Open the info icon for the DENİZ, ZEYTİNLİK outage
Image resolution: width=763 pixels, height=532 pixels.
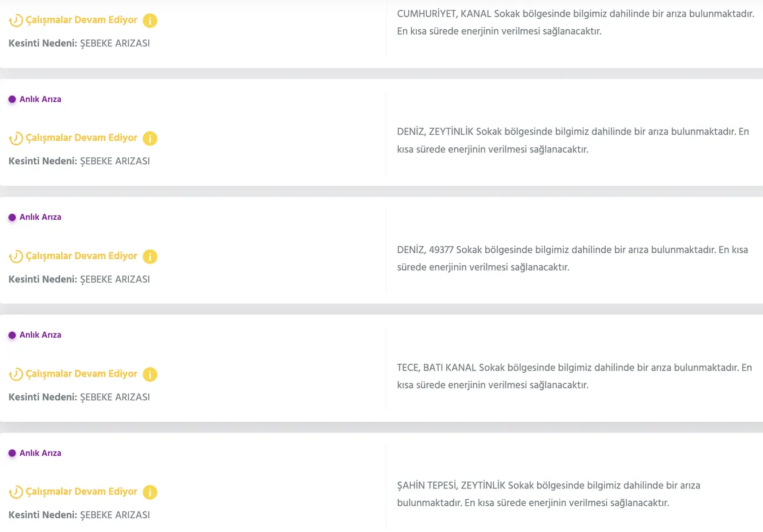tap(150, 139)
